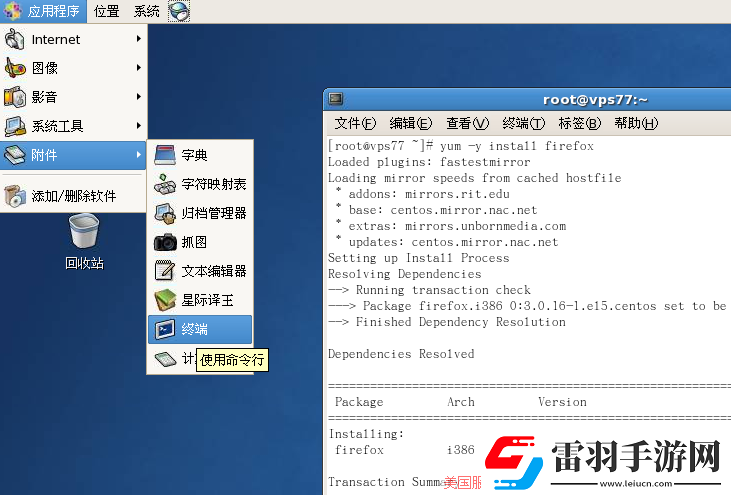
Task: Open the terminal 查看(V) menu
Action: tap(467, 124)
